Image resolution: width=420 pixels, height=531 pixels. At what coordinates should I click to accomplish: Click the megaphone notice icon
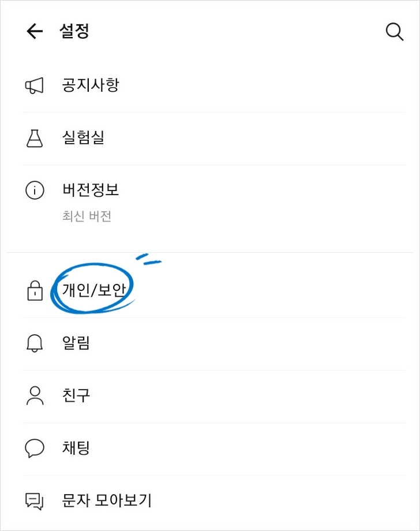pos(35,85)
